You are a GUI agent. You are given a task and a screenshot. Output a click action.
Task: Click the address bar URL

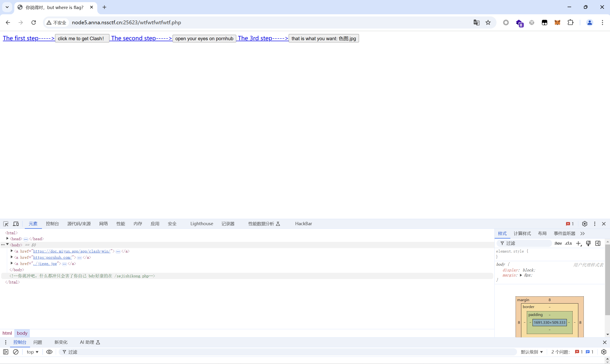click(126, 23)
